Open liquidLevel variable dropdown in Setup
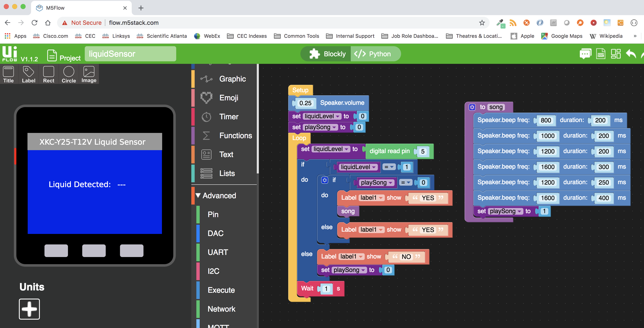 322,116
